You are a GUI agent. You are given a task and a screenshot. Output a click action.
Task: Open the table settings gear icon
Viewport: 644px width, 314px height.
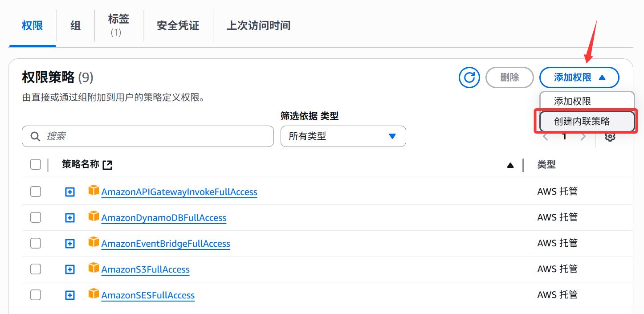[610, 137]
